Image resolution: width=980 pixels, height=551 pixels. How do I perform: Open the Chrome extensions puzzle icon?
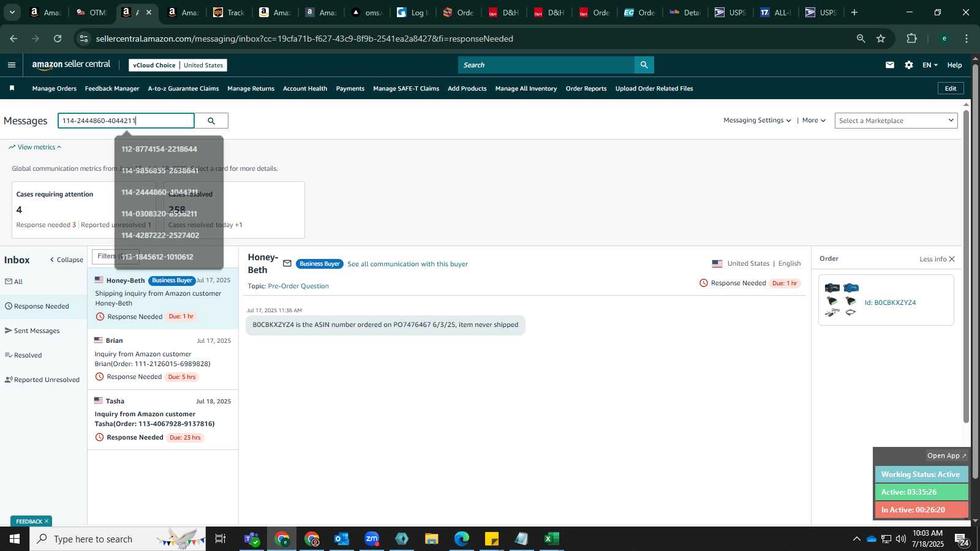point(911,39)
